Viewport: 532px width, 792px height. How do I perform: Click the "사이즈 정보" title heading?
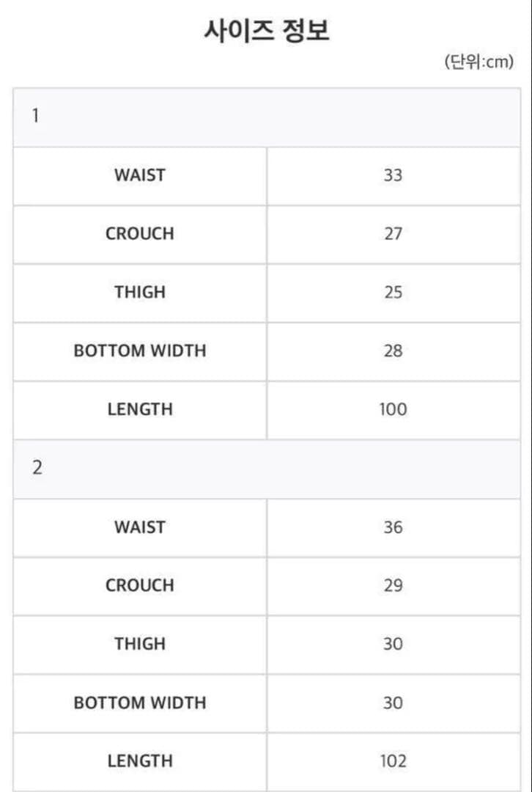266,32
